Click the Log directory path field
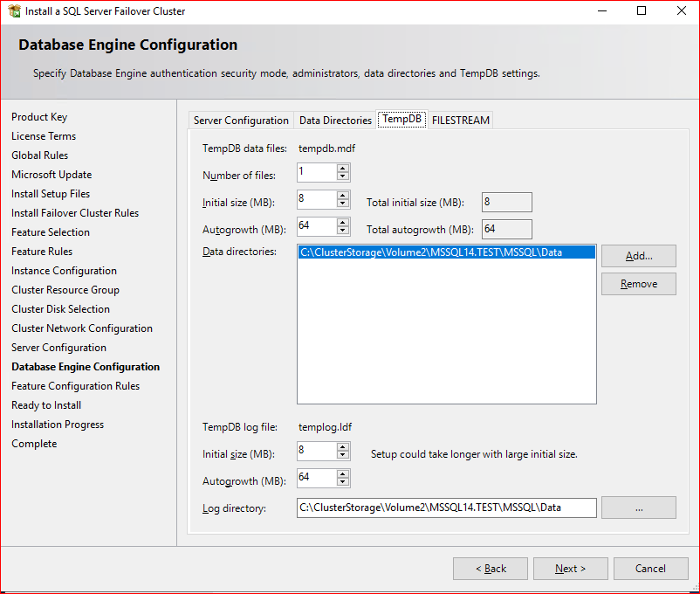The height and width of the screenshot is (594, 700). 446,508
